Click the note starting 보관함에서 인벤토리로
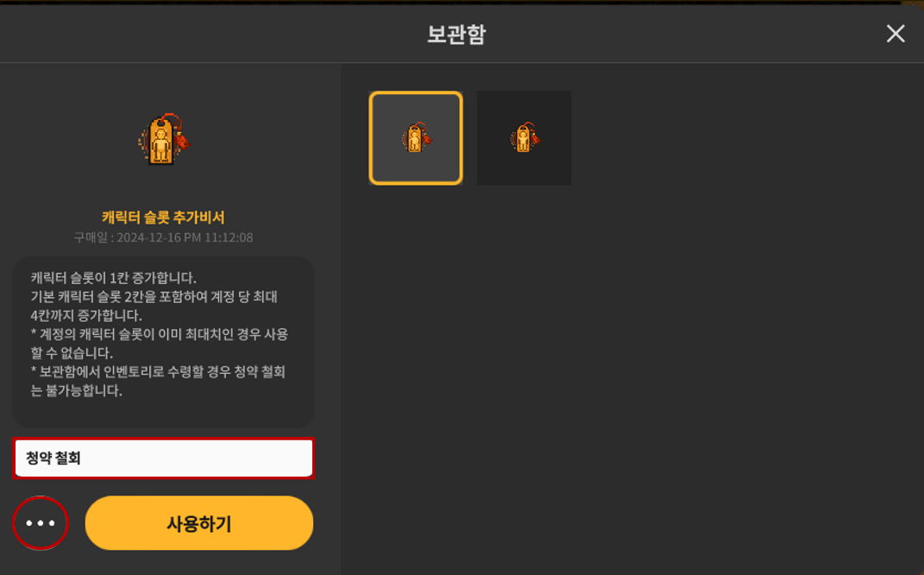This screenshot has height=575, width=924. (x=158, y=371)
